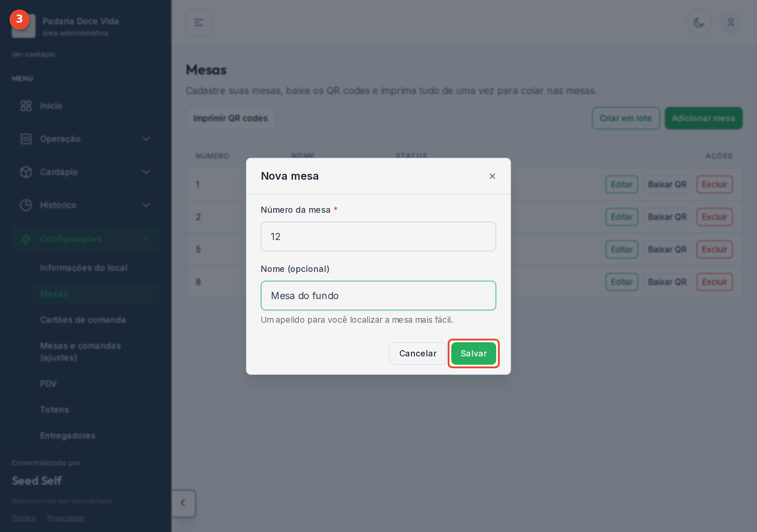Cancel the Nova mesa dialog

point(418,353)
